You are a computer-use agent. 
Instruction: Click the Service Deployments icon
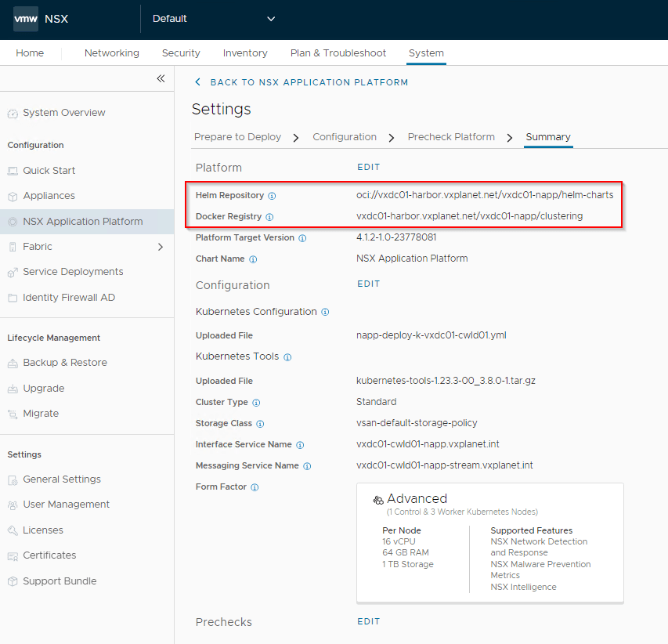[x=13, y=272]
